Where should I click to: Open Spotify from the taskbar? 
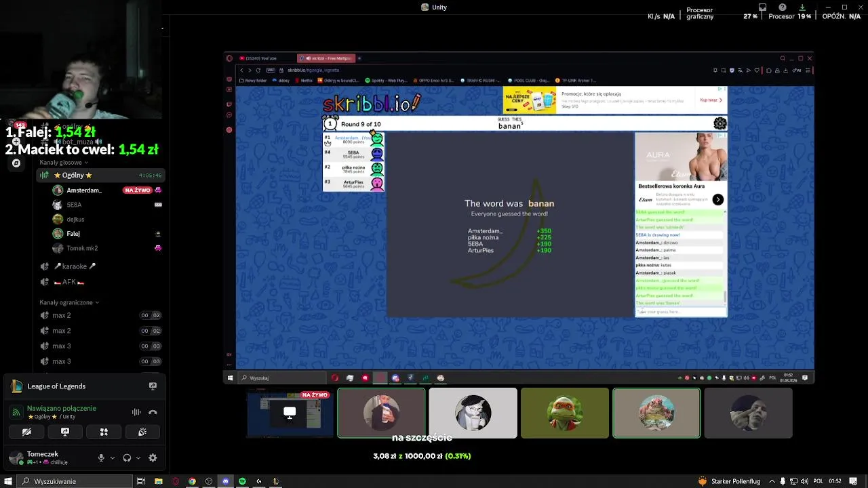click(x=242, y=481)
